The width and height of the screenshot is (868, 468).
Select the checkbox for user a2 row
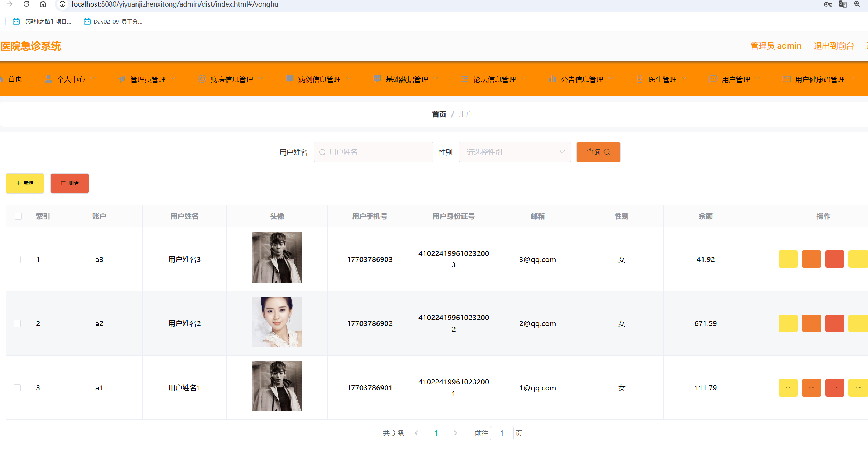(x=17, y=323)
